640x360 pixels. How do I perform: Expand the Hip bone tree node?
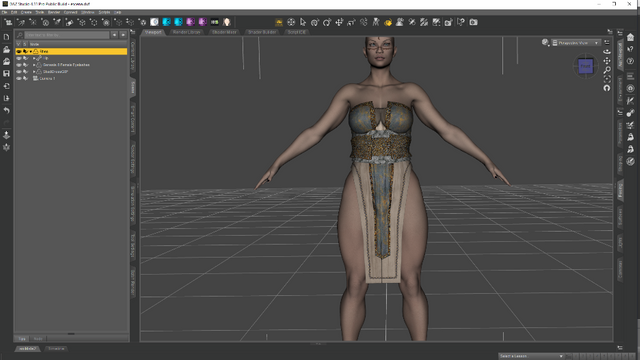[34, 58]
